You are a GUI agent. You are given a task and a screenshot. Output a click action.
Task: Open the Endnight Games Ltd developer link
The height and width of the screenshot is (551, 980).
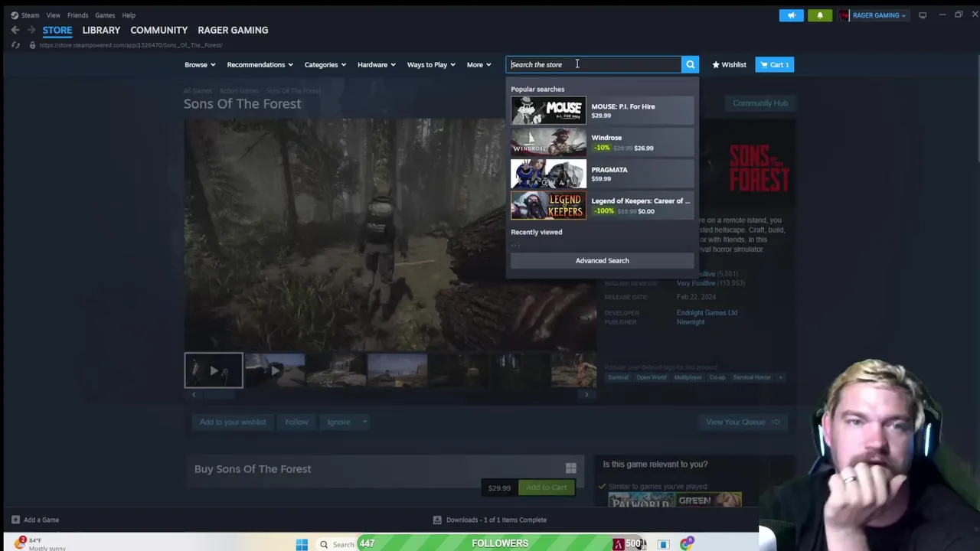click(x=707, y=312)
